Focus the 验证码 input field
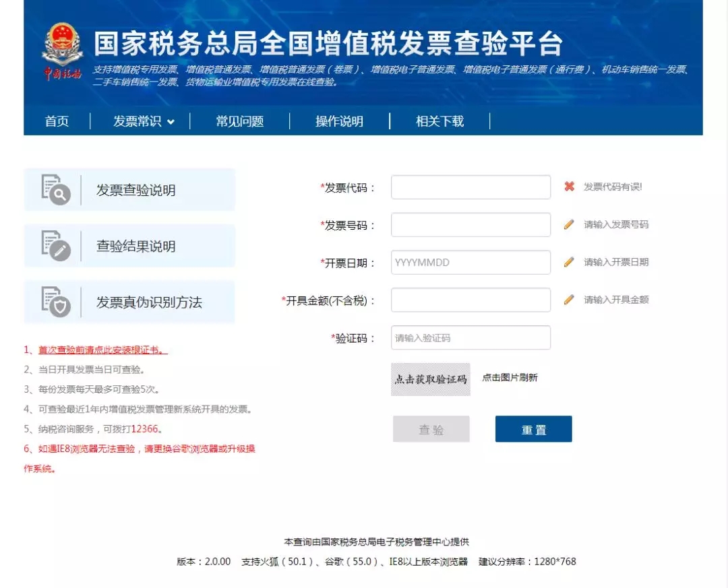The width and height of the screenshot is (728, 588). tap(471, 338)
